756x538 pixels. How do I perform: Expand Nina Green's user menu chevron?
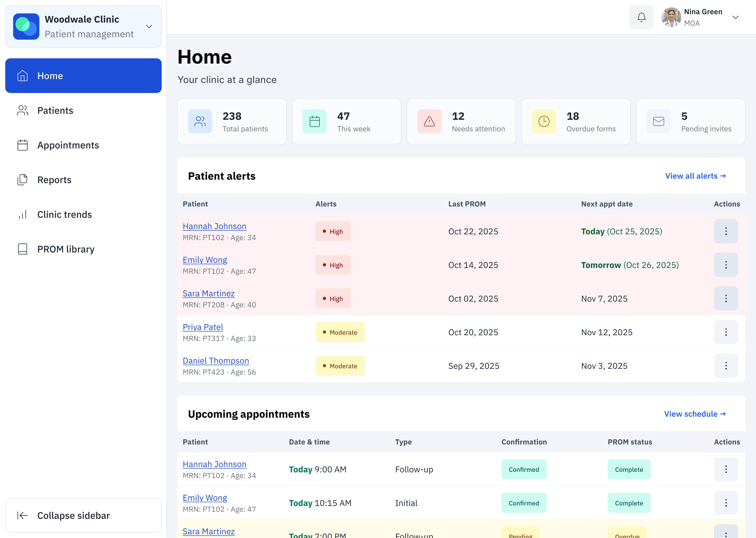(736, 17)
